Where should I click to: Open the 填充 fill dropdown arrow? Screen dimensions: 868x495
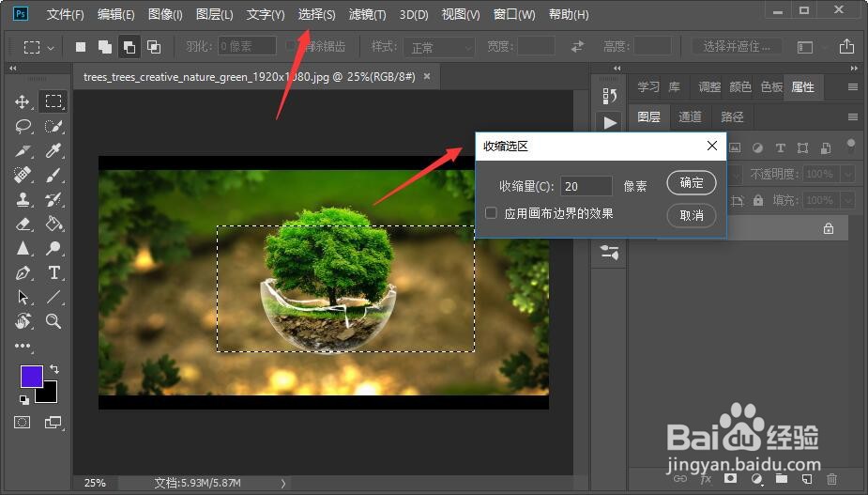point(848,199)
